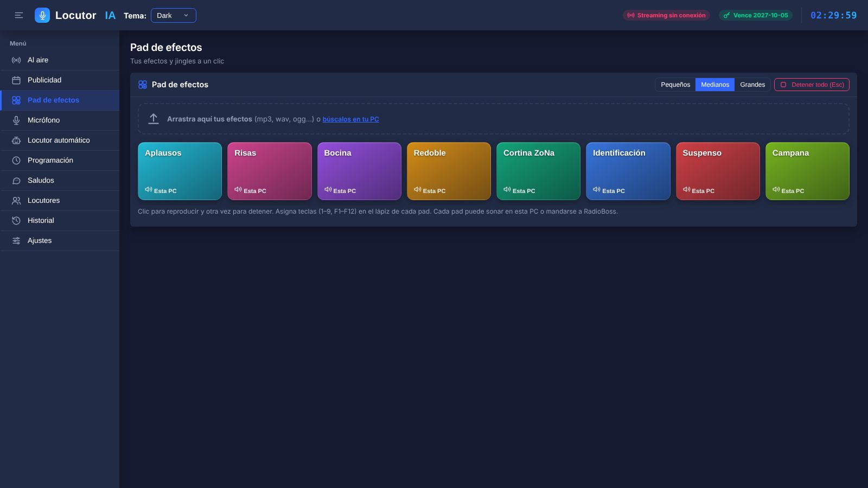This screenshot has width=868, height=488.
Task: Click the Locutor IA microphone logo
Action: [42, 15]
